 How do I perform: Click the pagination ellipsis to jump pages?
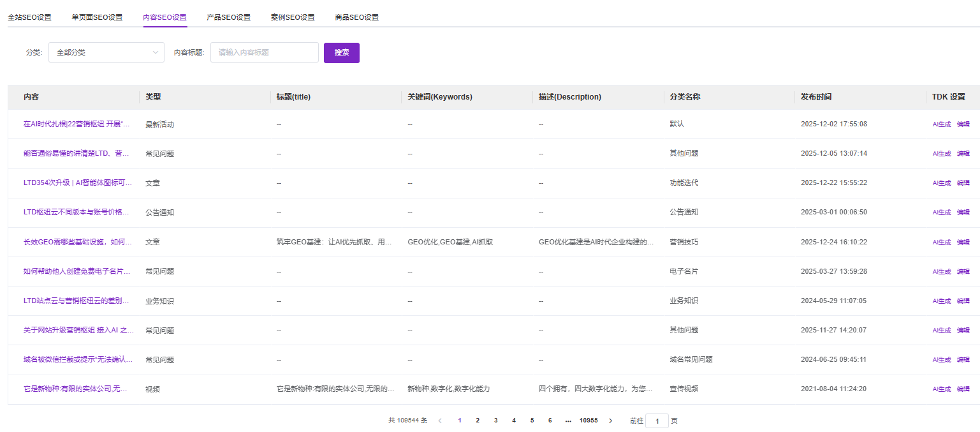coord(567,421)
